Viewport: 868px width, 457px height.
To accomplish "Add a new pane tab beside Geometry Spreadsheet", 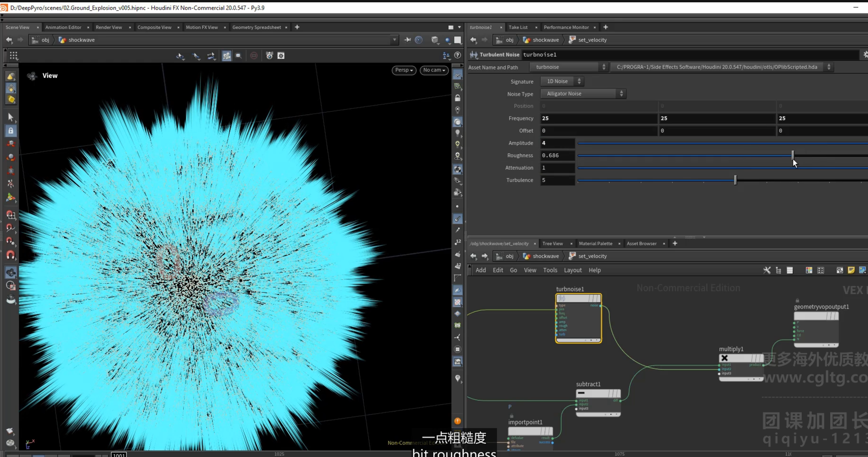I will point(297,27).
